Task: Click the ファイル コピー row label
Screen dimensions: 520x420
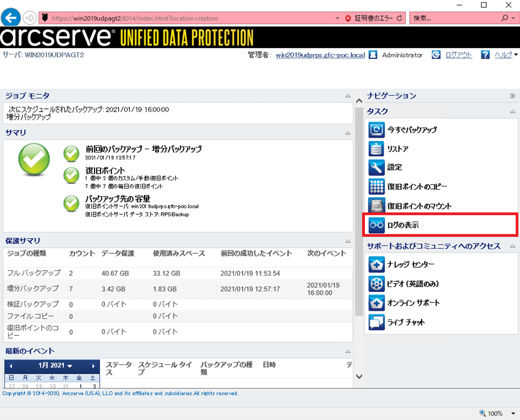Action: pyautogui.click(x=31, y=316)
